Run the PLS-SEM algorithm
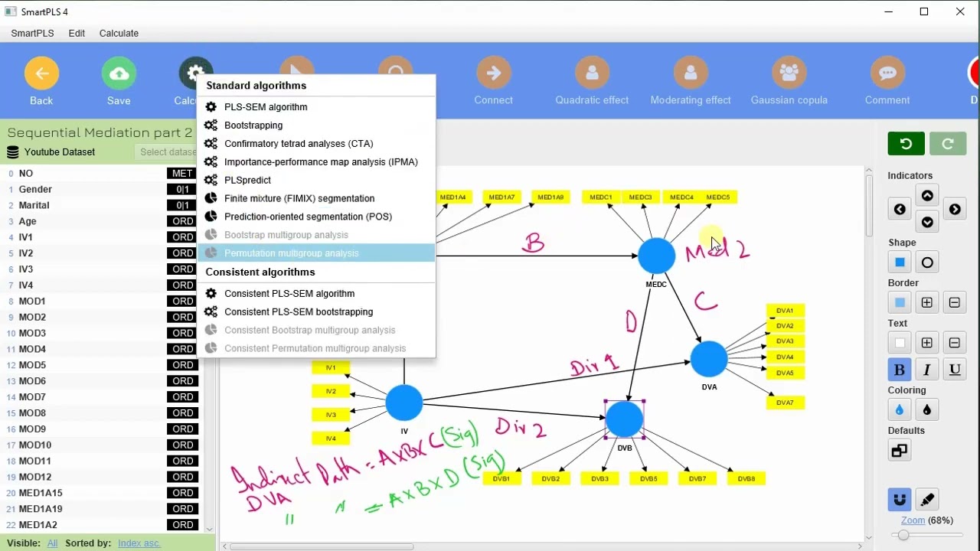The height and width of the screenshot is (551, 980). coord(316,107)
